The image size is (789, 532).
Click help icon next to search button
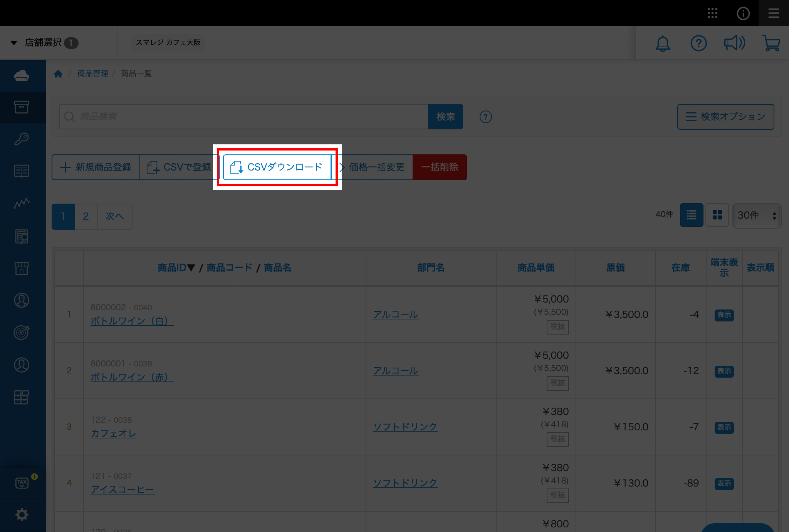coord(485,117)
